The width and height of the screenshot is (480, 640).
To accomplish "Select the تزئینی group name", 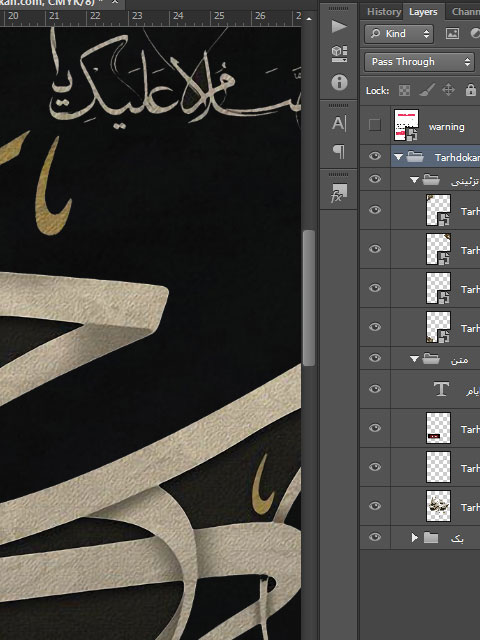I will click(x=465, y=181).
